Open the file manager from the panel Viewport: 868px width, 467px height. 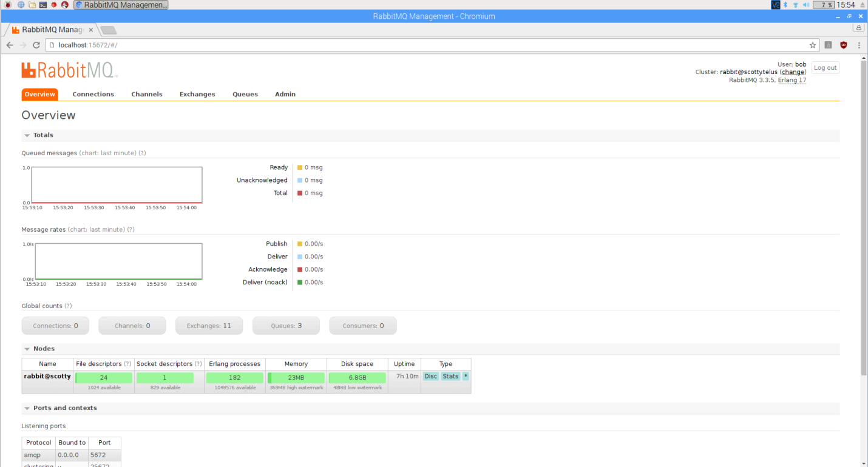32,5
